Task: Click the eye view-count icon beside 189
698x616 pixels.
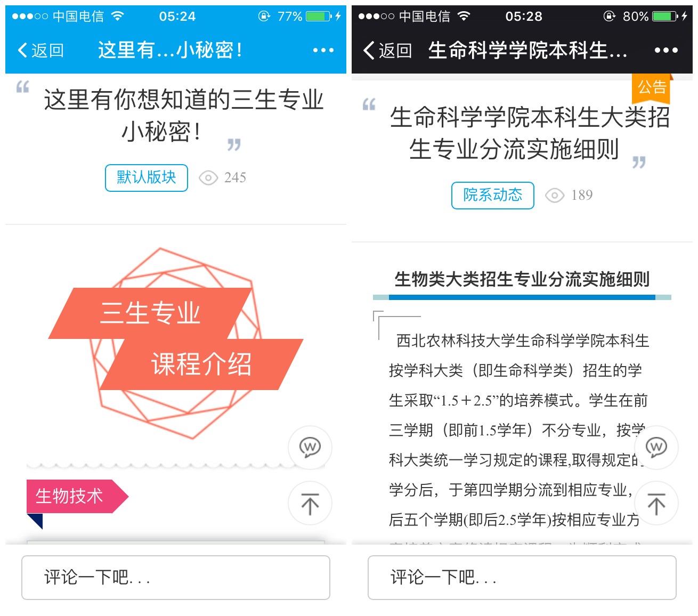Action: 555,196
